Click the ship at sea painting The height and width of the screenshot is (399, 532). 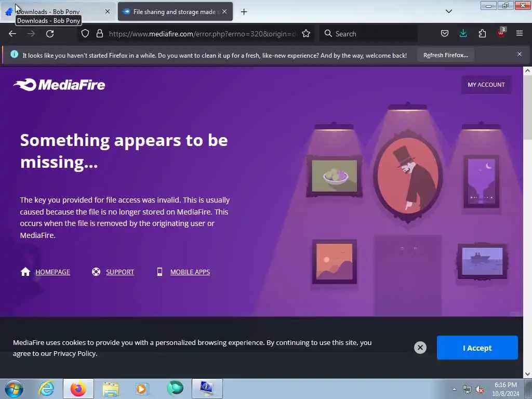click(483, 262)
